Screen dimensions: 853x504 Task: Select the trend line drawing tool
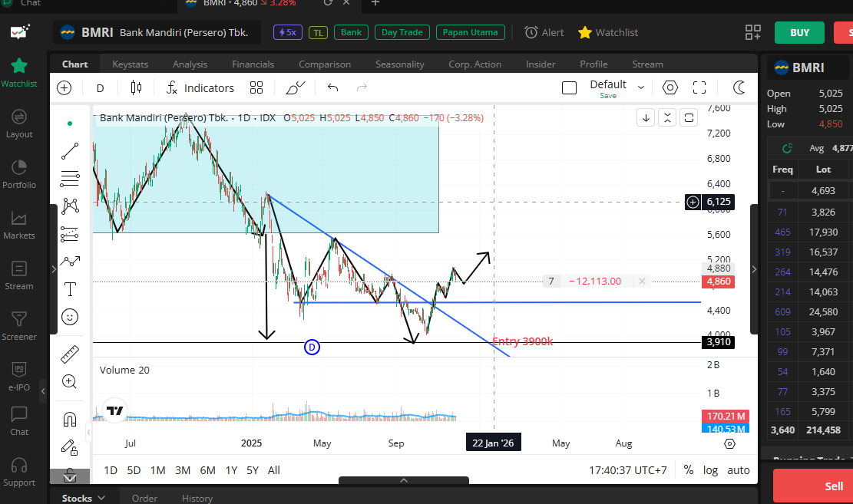(x=70, y=150)
